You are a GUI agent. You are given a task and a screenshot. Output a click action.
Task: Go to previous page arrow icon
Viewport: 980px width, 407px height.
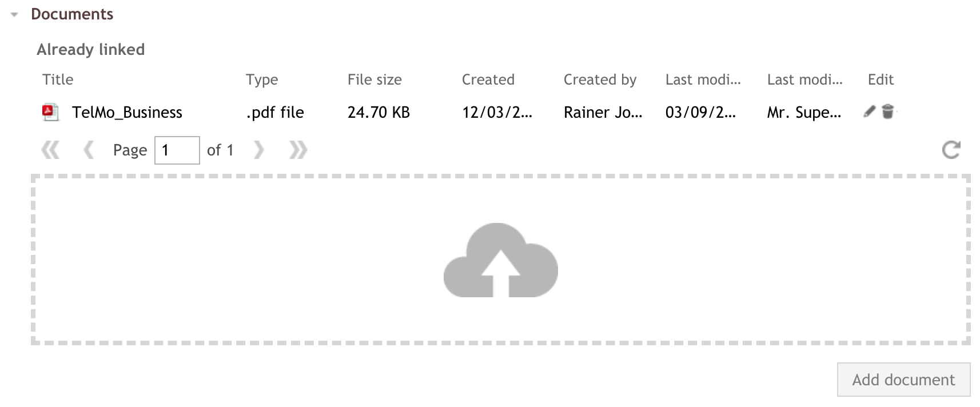(89, 150)
